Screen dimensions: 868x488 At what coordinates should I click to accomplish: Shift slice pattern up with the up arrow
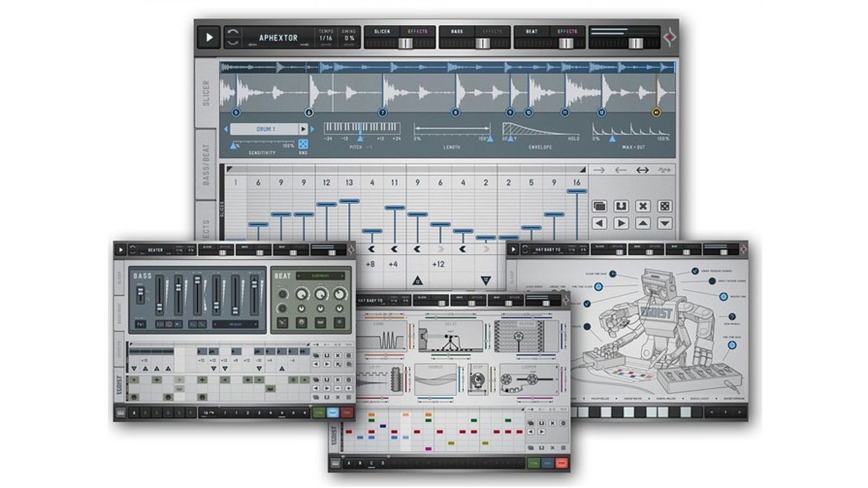643,223
